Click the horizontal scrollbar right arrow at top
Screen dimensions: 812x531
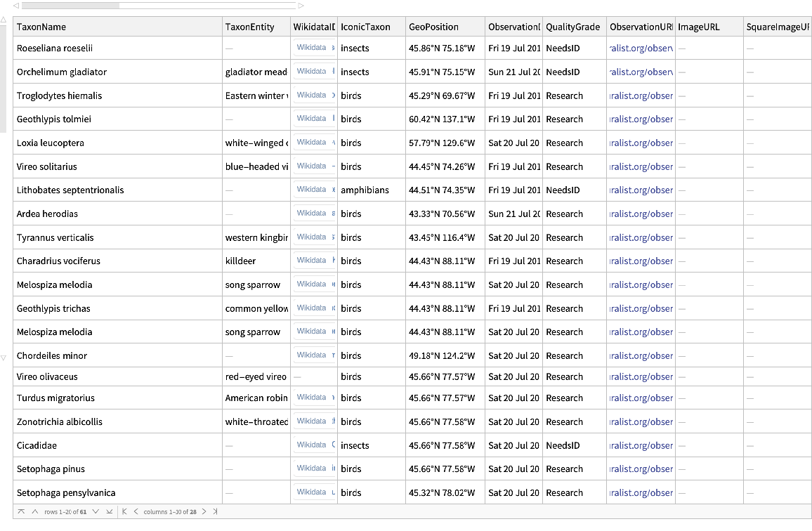coord(301,6)
